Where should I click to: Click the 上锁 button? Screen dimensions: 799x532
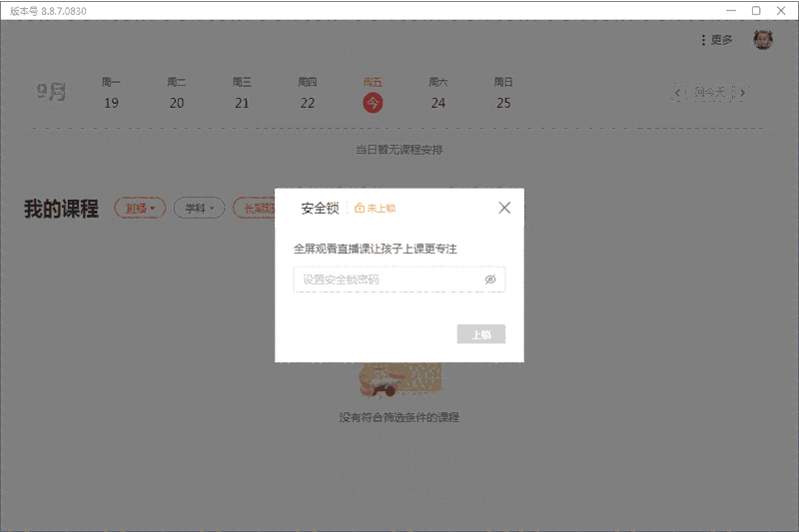(481, 334)
